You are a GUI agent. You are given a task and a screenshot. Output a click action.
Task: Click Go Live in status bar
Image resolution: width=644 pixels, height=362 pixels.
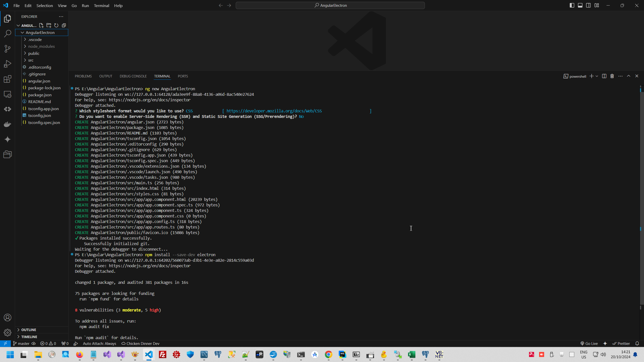[589, 343]
